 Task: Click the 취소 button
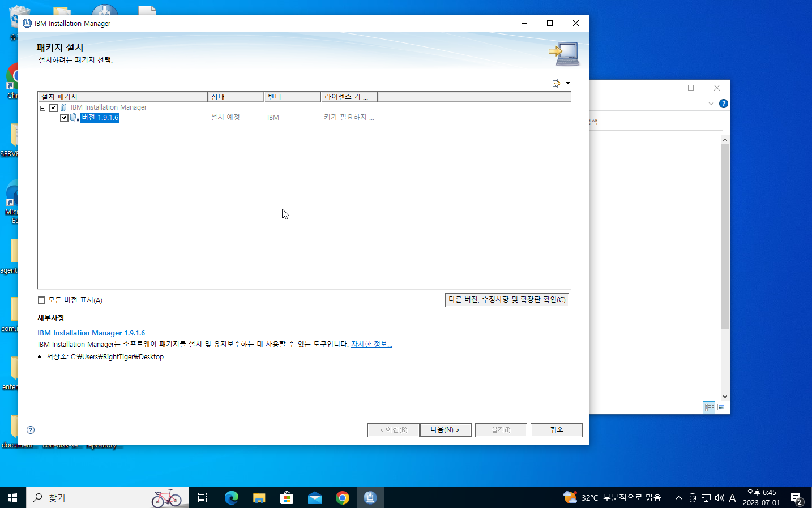pyautogui.click(x=556, y=430)
